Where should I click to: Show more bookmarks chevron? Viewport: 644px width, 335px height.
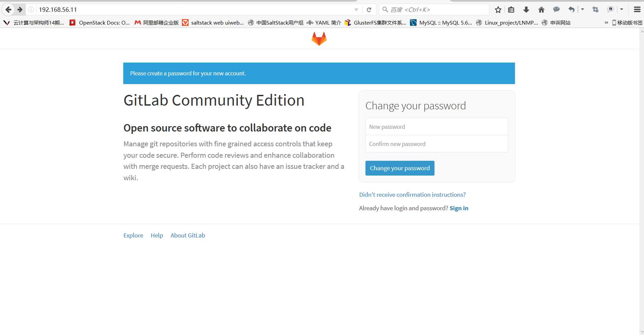tap(606, 23)
